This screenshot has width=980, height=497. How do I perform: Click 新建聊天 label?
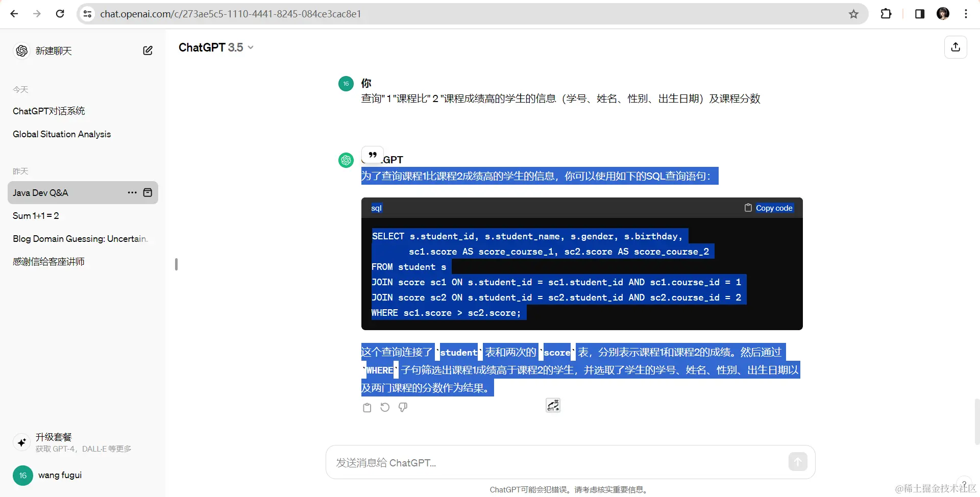point(54,51)
